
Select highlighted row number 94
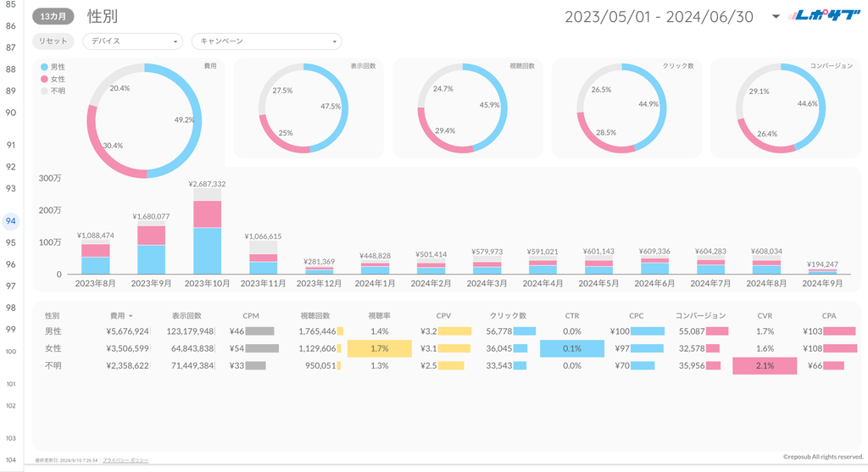pyautogui.click(x=12, y=221)
